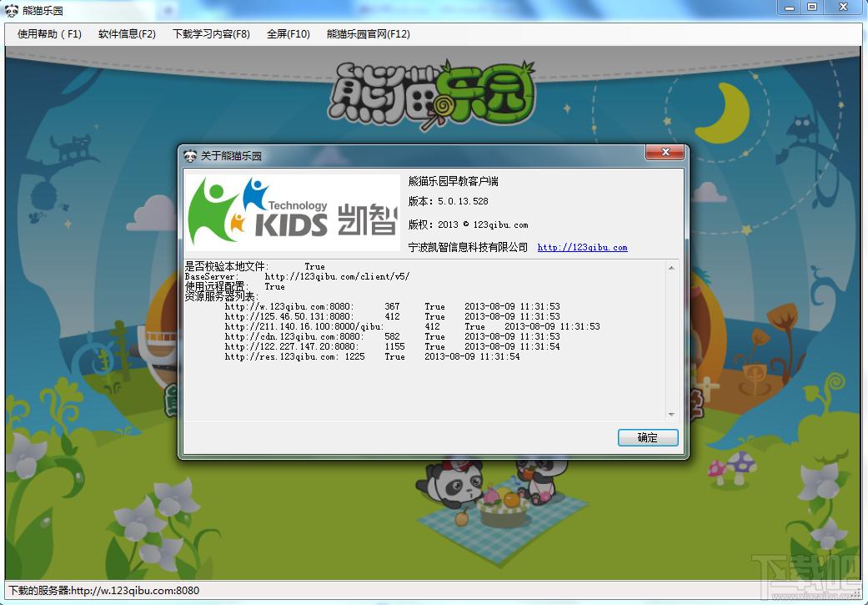Open the 软件信息(F2) menu item

pos(127,34)
